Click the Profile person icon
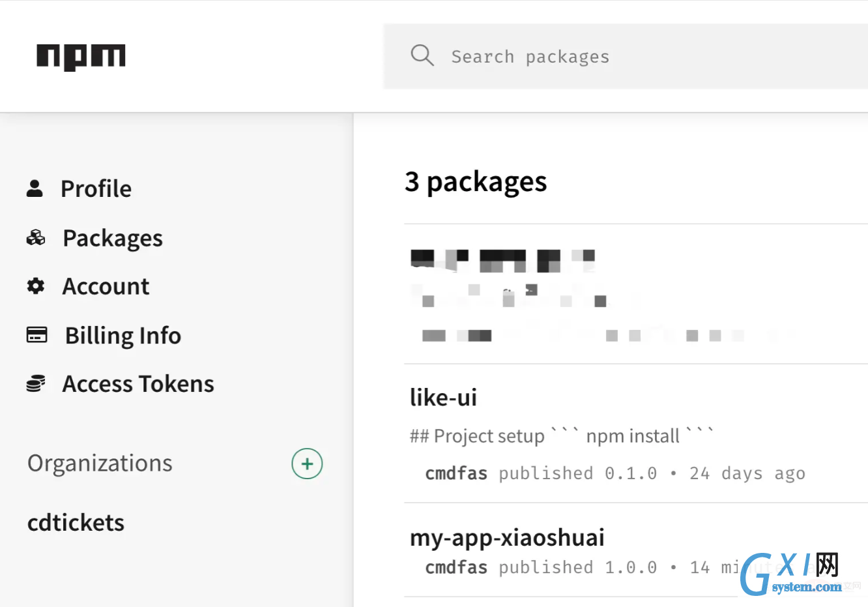The height and width of the screenshot is (607, 868). (35, 188)
